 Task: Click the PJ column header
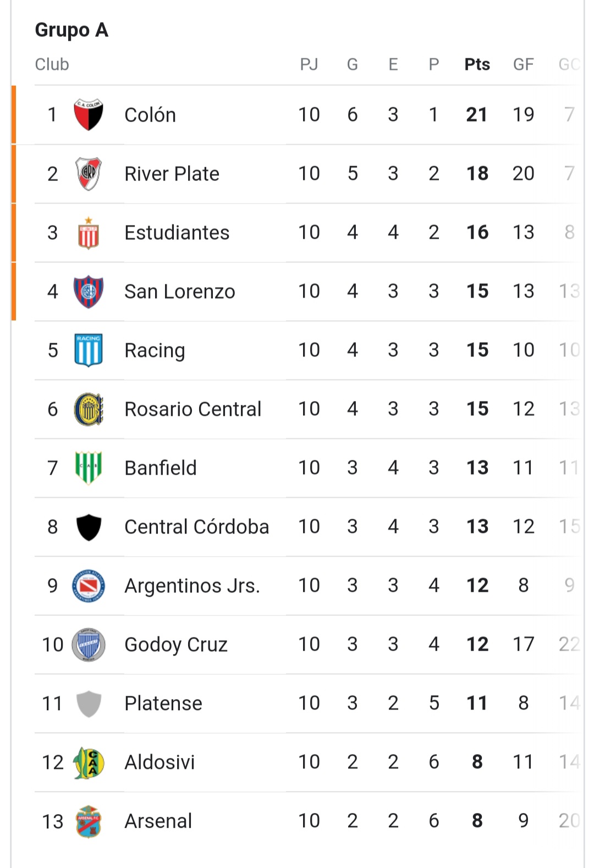309,64
